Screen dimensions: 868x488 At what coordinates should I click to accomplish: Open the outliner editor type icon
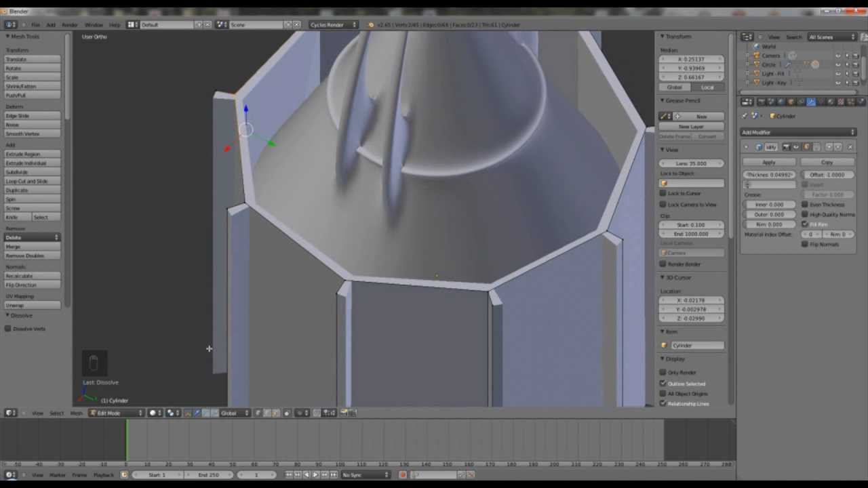coord(747,37)
